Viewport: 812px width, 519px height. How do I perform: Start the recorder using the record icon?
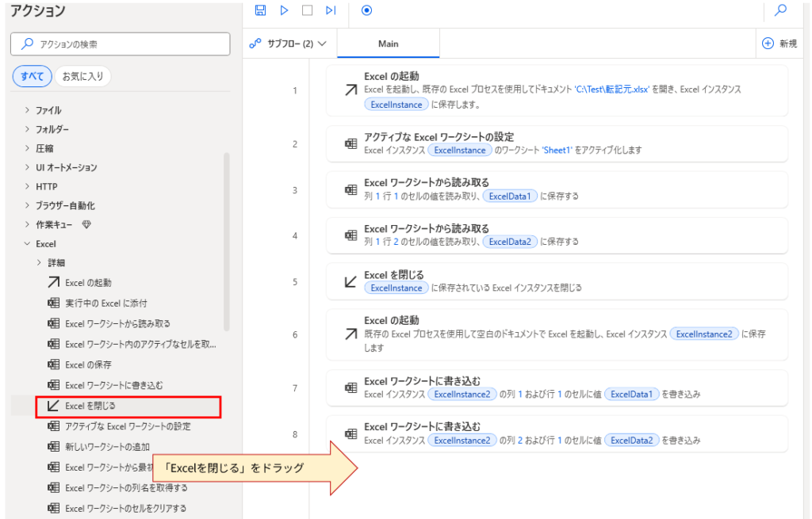click(x=366, y=10)
